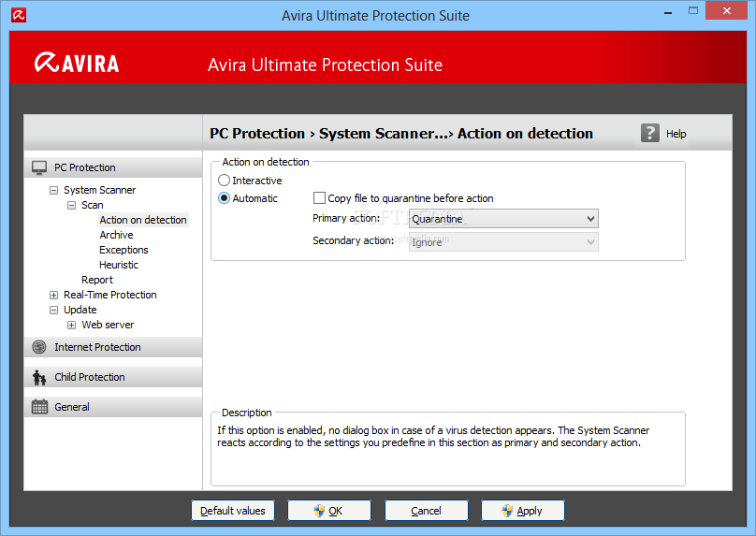Select the Interactive radio button
This screenshot has width=756, height=536.
pyautogui.click(x=224, y=181)
